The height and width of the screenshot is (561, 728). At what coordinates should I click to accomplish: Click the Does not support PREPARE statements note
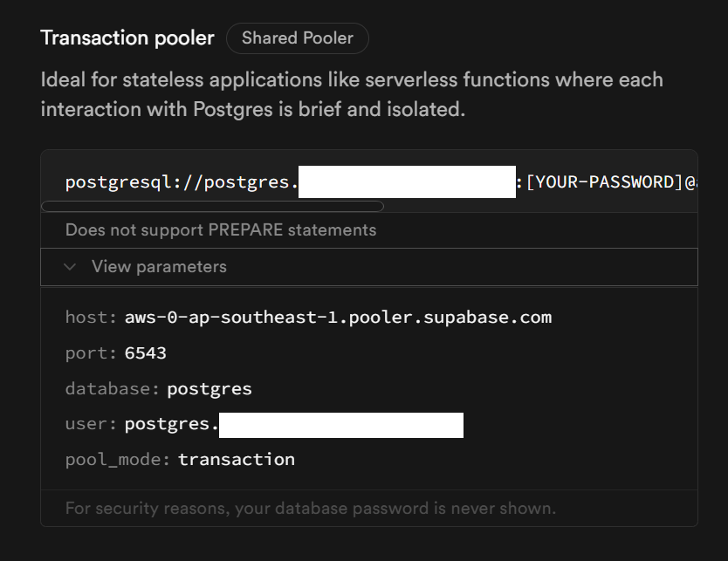(x=221, y=230)
